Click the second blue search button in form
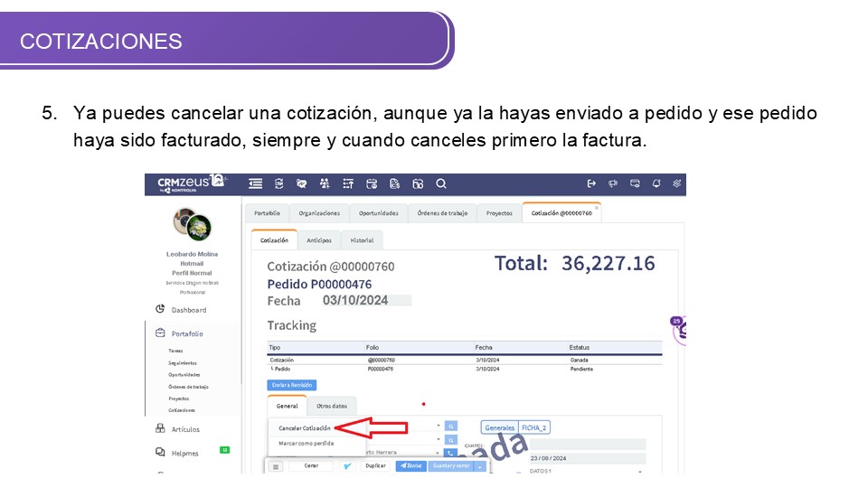868x488 pixels. click(451, 440)
